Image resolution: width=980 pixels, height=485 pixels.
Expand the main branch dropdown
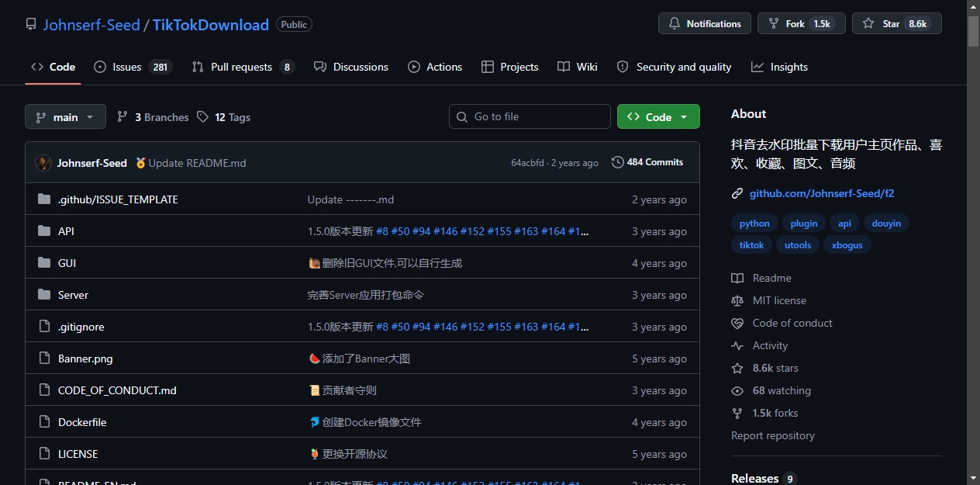(x=65, y=117)
